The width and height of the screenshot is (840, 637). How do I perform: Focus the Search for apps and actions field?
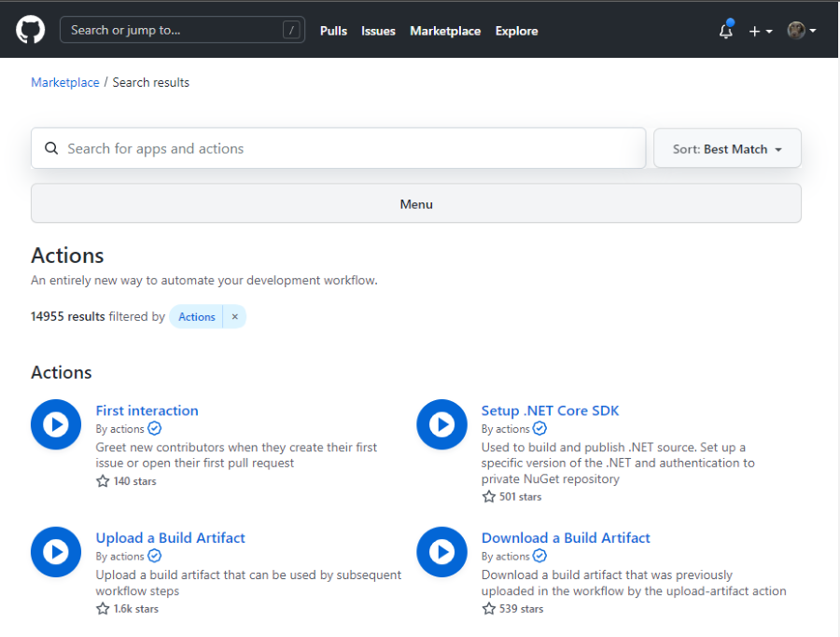[x=339, y=148]
